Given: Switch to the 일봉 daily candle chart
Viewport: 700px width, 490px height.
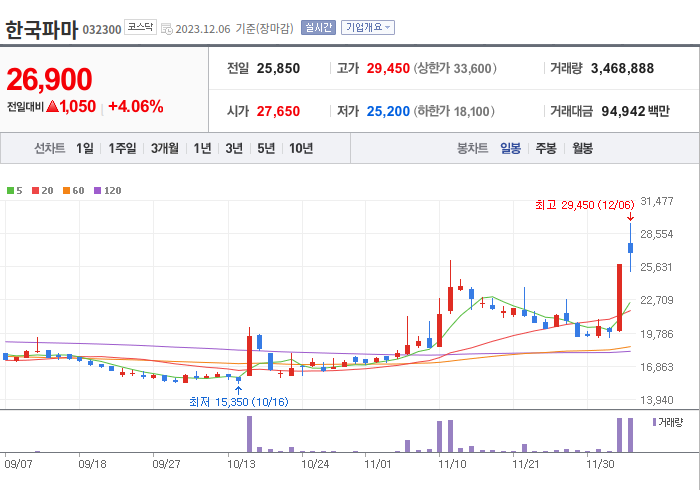Looking at the screenshot, I should (x=510, y=148).
